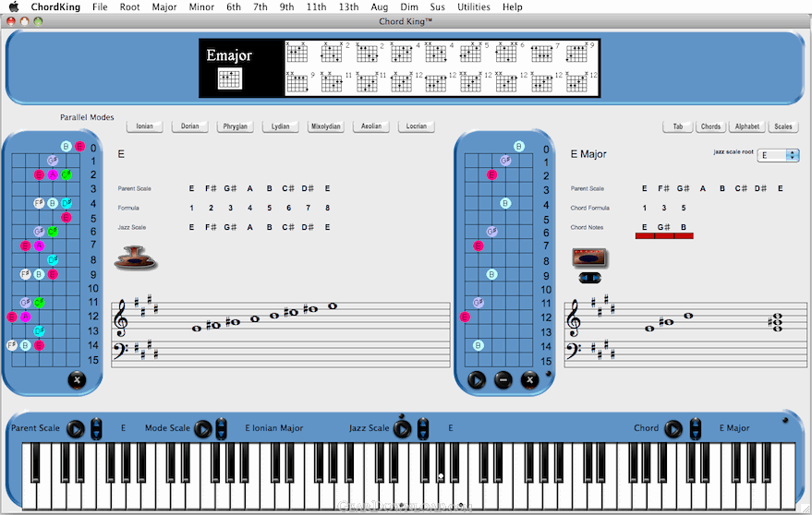This screenshot has height=515, width=812.
Task: Click D# note at fret 8 on scale fretboard
Action: pos(53,260)
